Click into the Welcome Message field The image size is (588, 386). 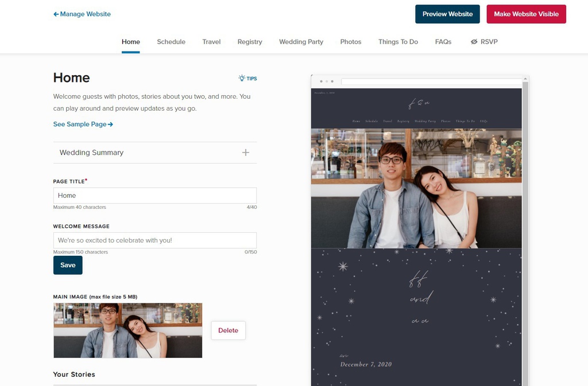(155, 240)
